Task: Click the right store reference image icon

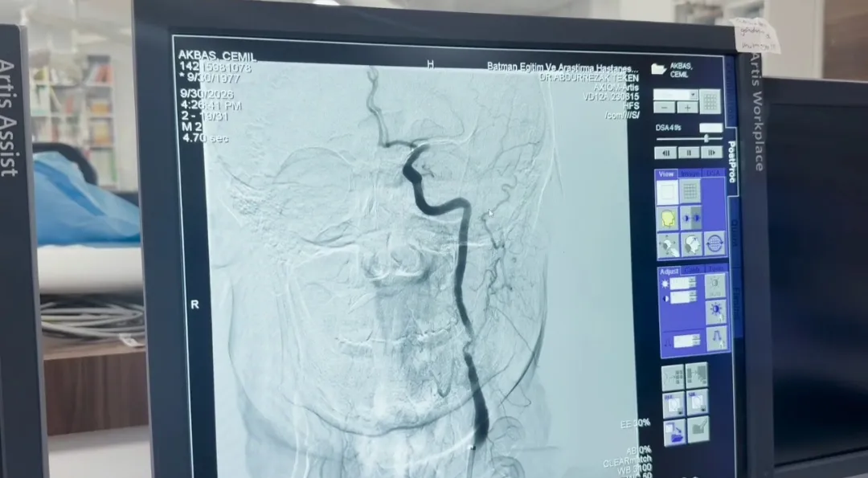Action: click(x=698, y=402)
